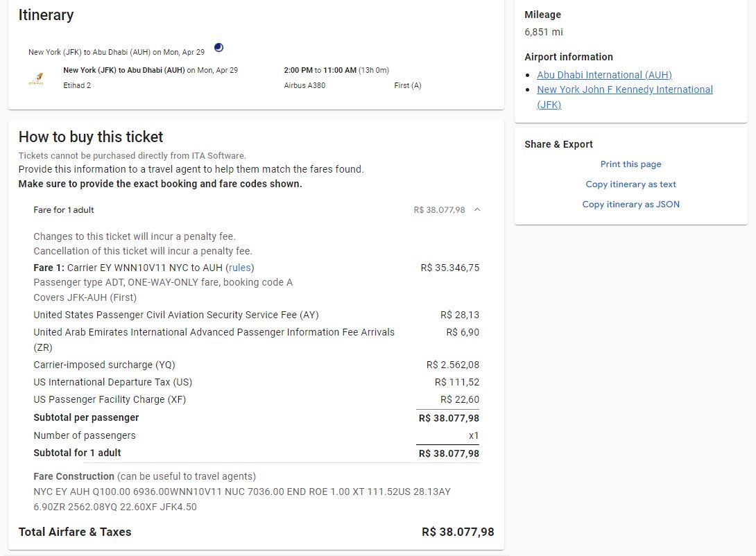Click the Fare Construction code text
The width and height of the screenshot is (756, 556).
click(x=242, y=499)
